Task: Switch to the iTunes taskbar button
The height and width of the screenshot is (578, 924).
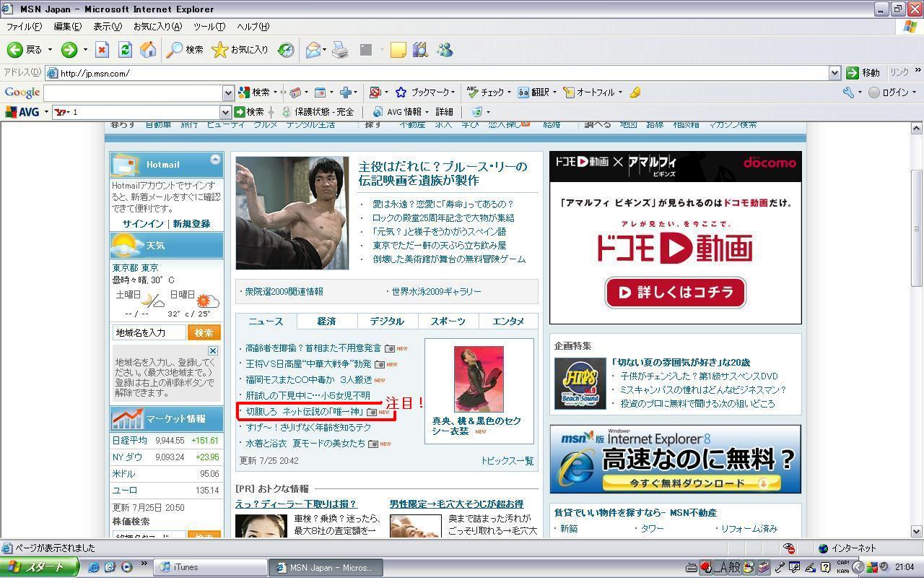Action: coord(211,567)
